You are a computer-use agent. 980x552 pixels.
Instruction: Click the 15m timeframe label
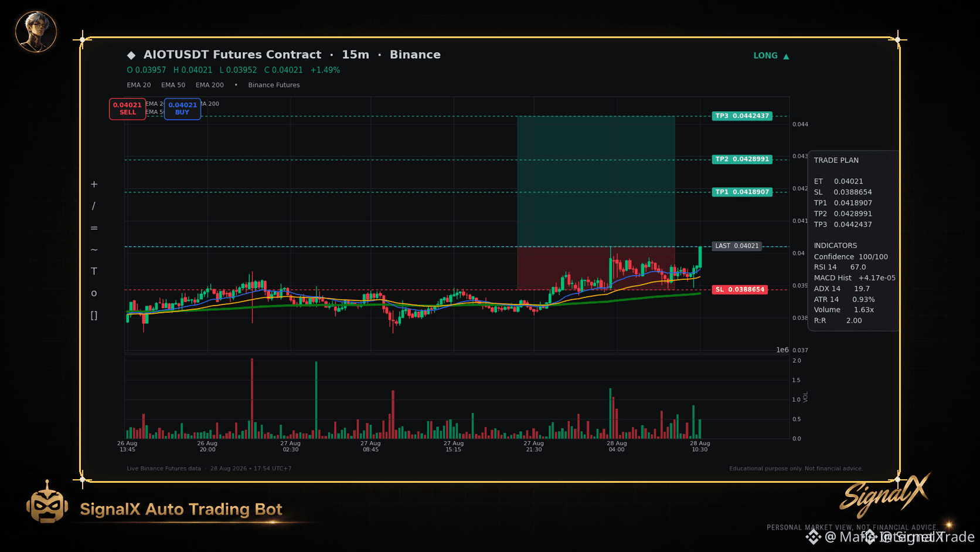[x=356, y=55]
